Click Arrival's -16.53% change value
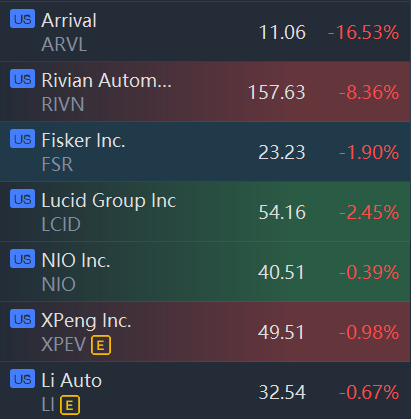This screenshot has width=411, height=419. (364, 32)
